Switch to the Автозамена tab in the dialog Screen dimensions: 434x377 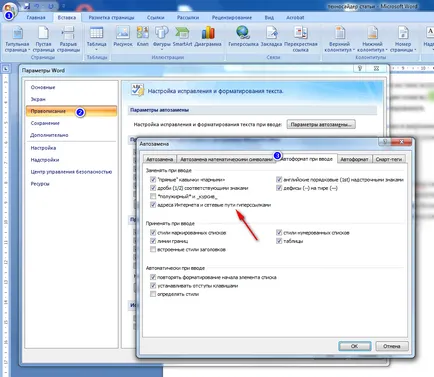click(x=159, y=159)
